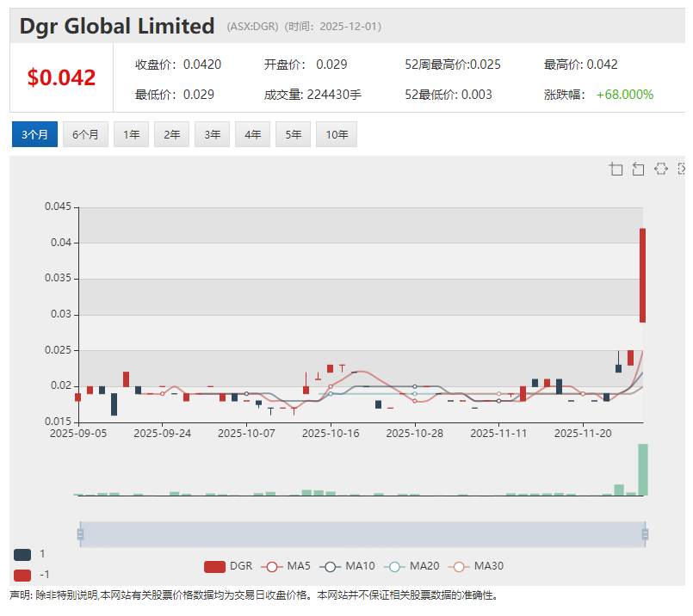Click the large red candlestick at chart's right
This screenshot has height=616, width=693.
tap(642, 275)
